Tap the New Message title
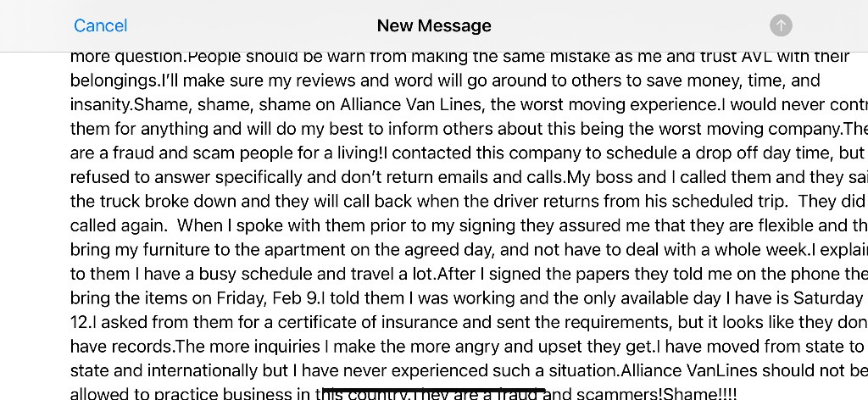868x400 pixels. 434,25
